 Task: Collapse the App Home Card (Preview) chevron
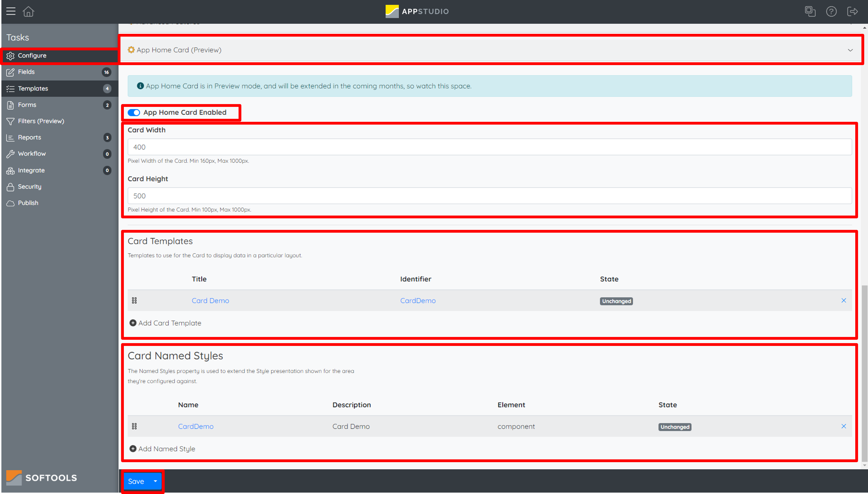(850, 50)
